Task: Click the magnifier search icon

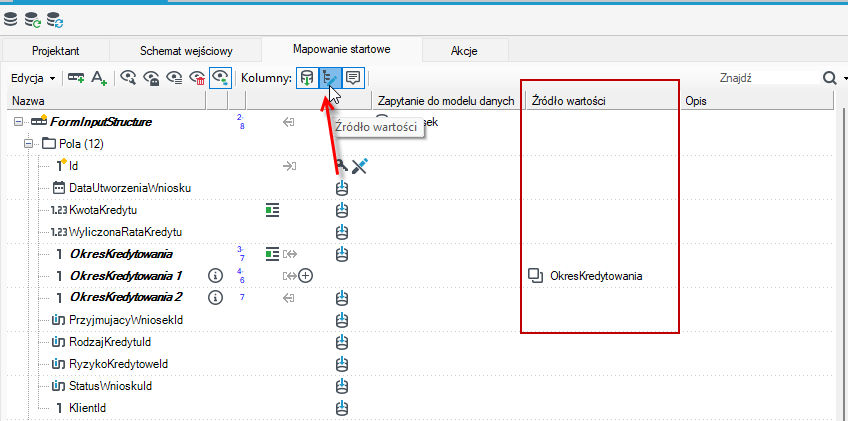Action: coord(830,78)
